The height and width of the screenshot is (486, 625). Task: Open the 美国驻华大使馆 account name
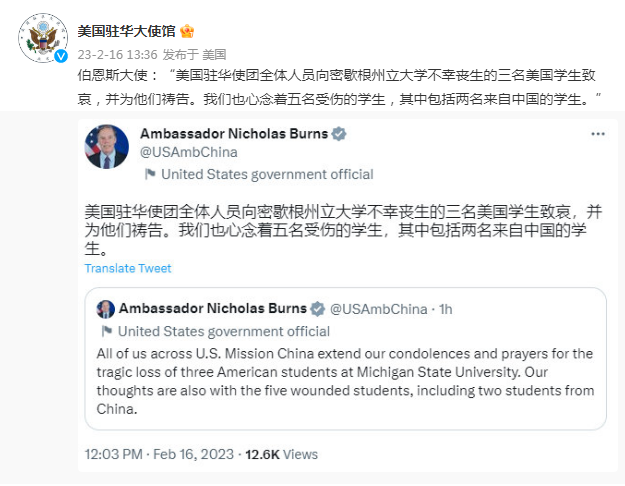[x=126, y=30]
